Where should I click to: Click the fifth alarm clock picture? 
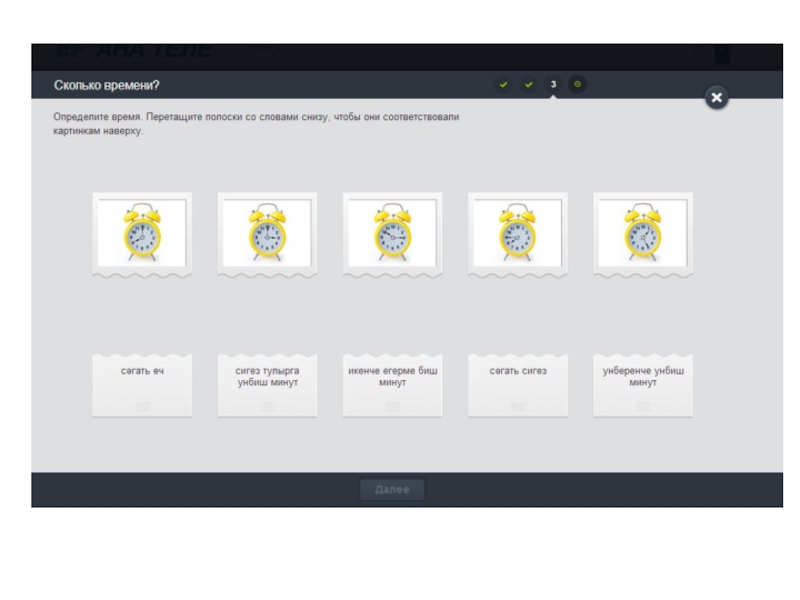[x=643, y=233]
